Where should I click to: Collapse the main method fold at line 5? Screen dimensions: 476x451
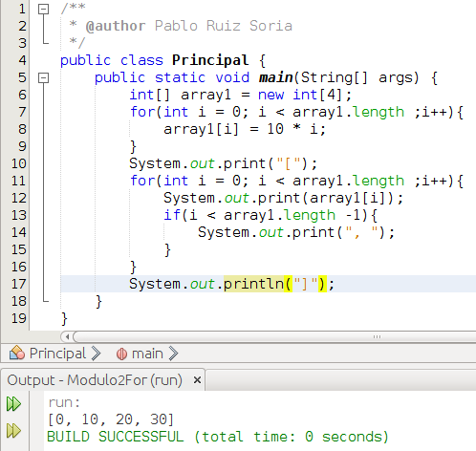tap(43, 77)
